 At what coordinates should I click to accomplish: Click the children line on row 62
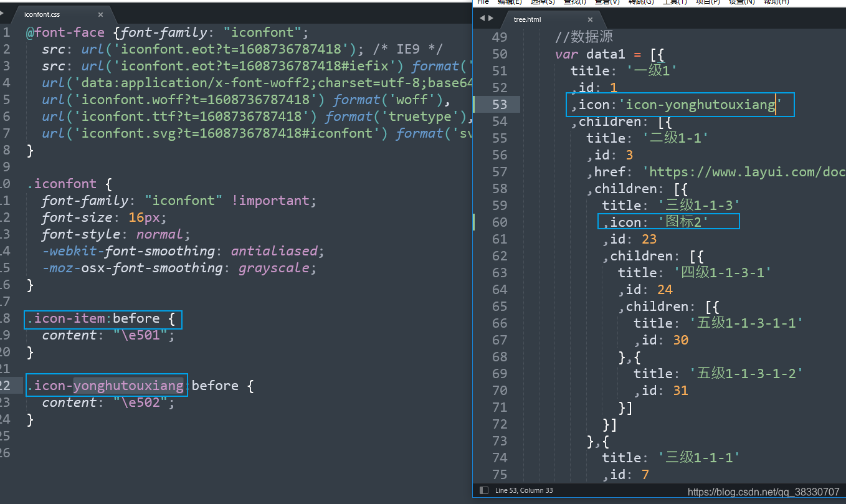click(x=652, y=256)
